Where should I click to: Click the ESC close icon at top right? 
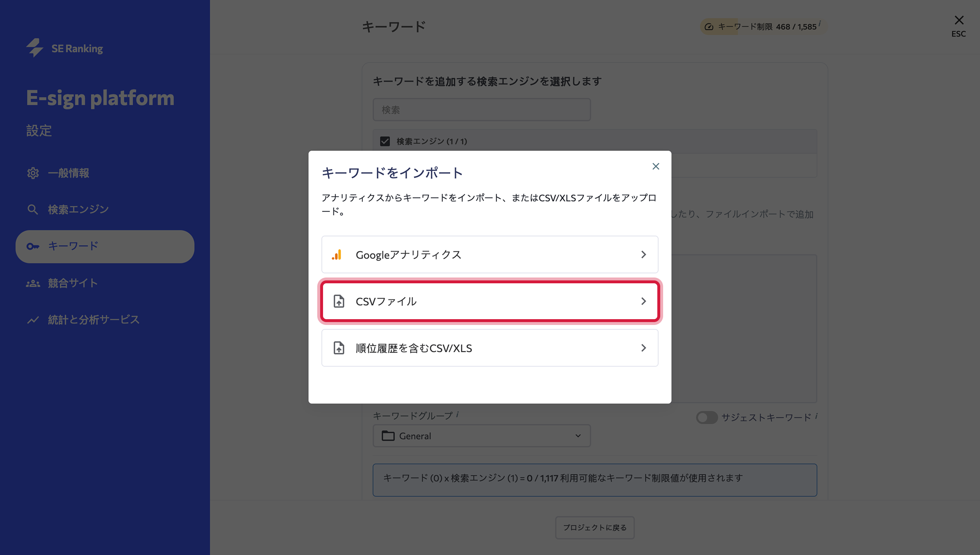pyautogui.click(x=959, y=20)
